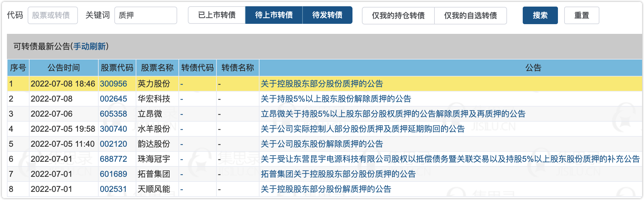
Task: Open 英力股份 控股股东部分股份质押 announcement
Action: [322, 84]
